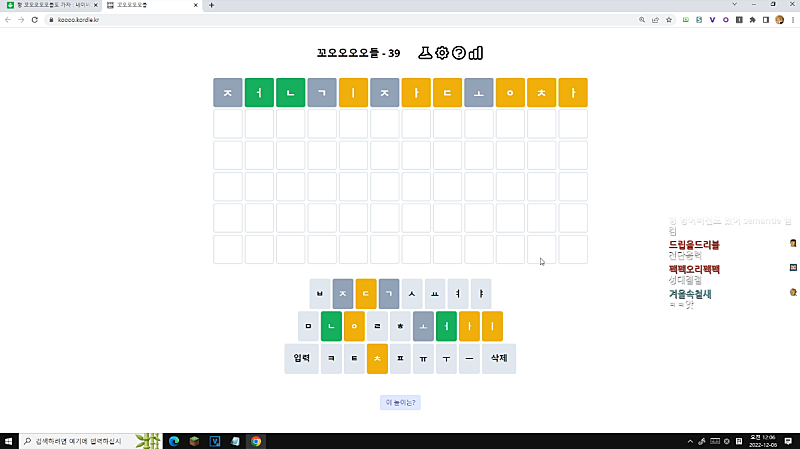This screenshot has width=800, height=449.
Task: Open the purple V extension icon
Action: tap(712, 20)
